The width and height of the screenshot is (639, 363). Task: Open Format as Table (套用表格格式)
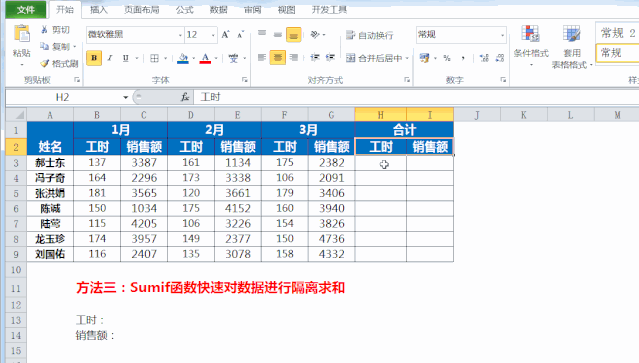[x=572, y=46]
